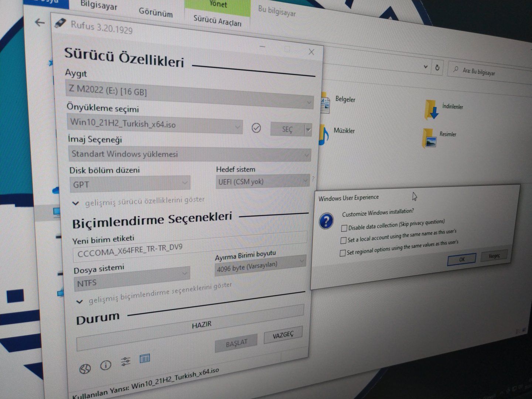Open Dosya sistemi NTFS dropdown
The width and height of the screenshot is (532, 399).
132,279
